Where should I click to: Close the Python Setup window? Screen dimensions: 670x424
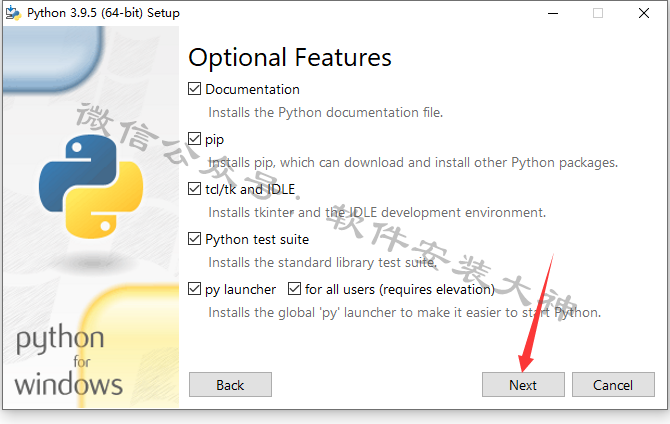point(644,13)
